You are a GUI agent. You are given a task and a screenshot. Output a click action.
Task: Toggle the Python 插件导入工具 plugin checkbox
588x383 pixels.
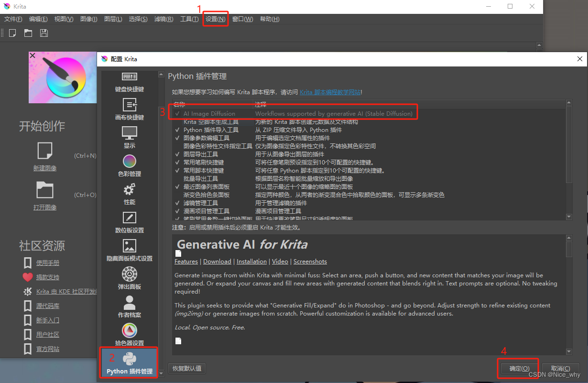click(177, 130)
